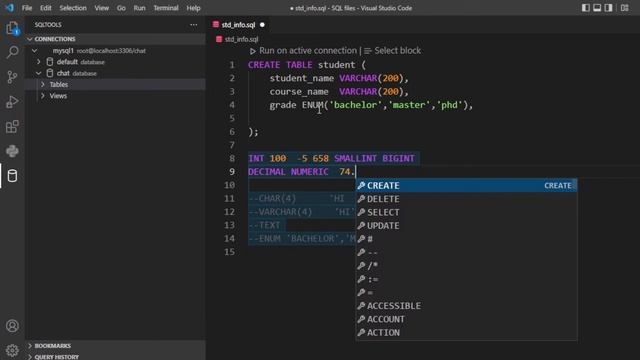Open the Python extension view icon
This screenshot has width=640, height=360.
pyautogui.click(x=12, y=151)
